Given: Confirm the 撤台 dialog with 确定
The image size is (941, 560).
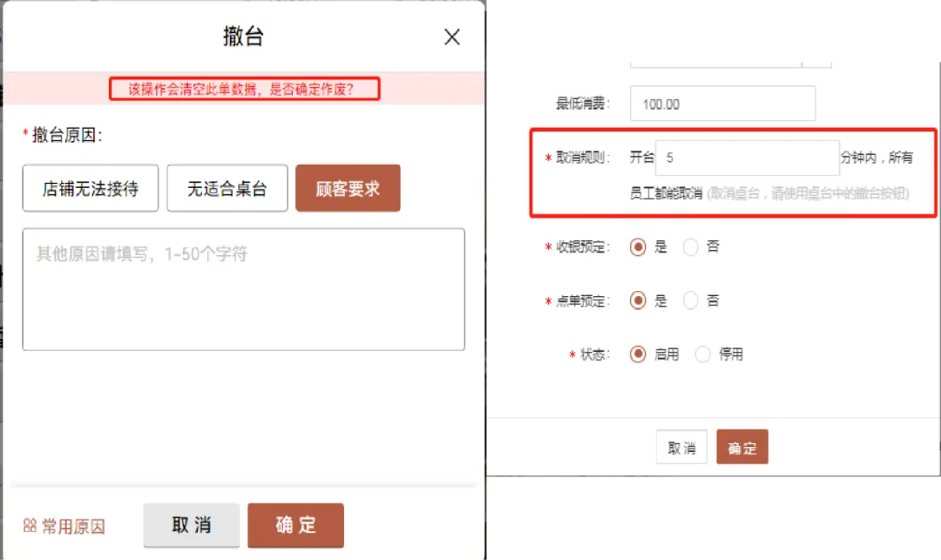Looking at the screenshot, I should [295, 525].
